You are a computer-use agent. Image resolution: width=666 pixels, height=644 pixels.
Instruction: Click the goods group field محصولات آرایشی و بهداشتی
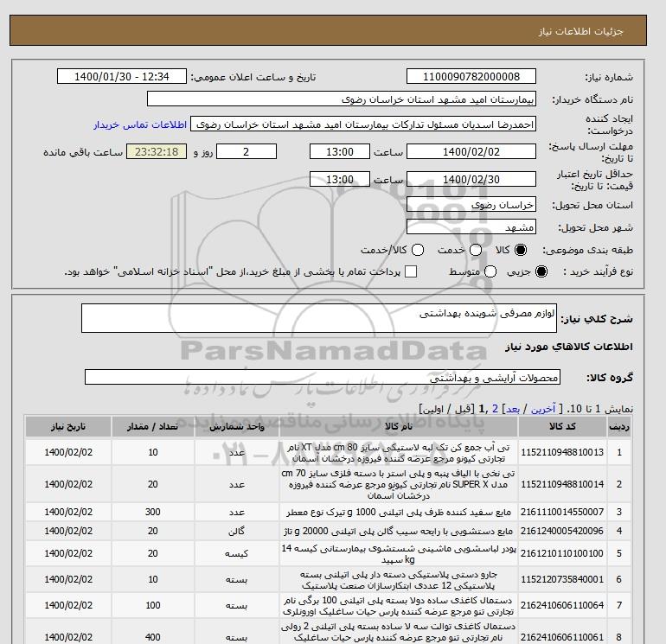pos(323,377)
